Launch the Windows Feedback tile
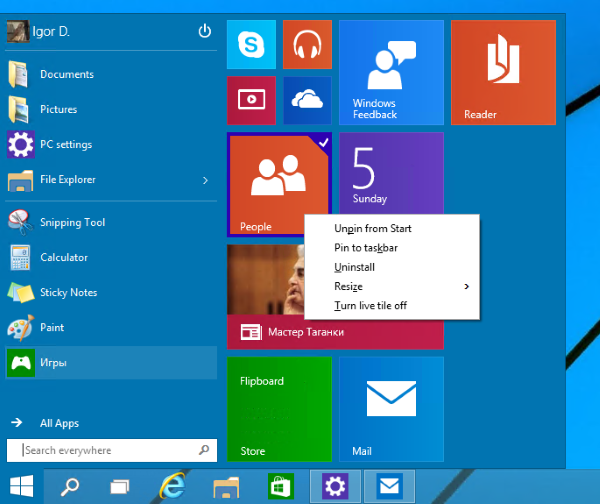 pyautogui.click(x=391, y=72)
